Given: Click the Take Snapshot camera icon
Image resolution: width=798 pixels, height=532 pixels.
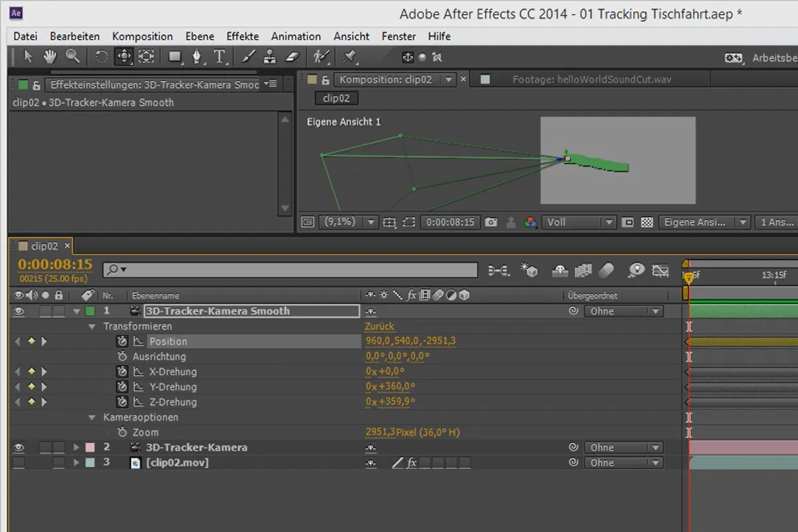Looking at the screenshot, I should 491,222.
